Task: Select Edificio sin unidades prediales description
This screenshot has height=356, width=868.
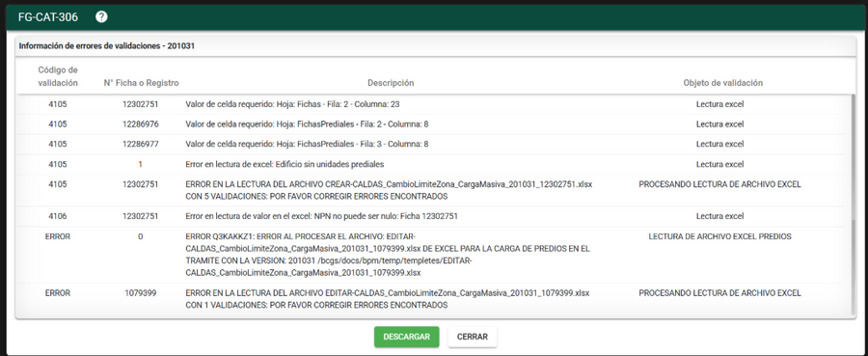Action: (285, 164)
